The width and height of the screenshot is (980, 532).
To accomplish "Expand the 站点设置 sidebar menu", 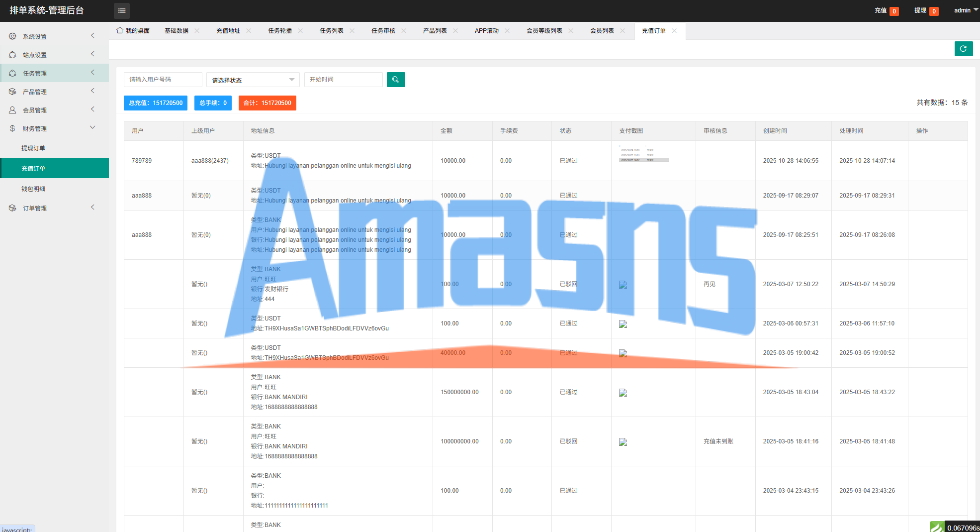I will coord(54,55).
